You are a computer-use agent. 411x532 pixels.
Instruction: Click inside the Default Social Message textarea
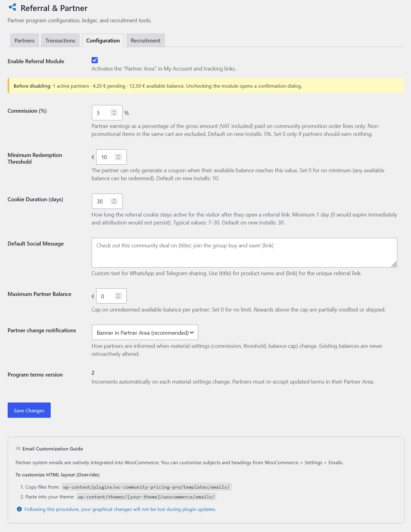244,253
